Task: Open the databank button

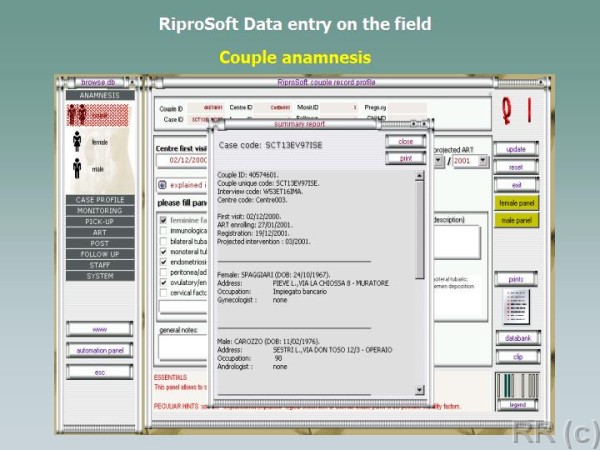Action: coord(518,338)
